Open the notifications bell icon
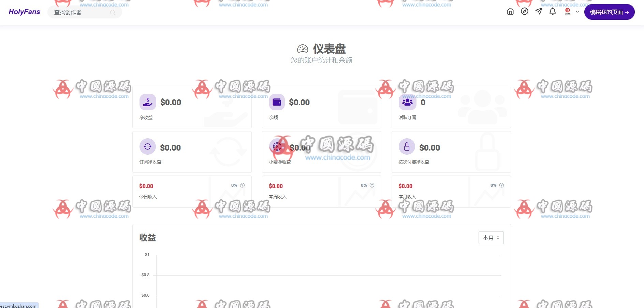This screenshot has height=308, width=644. coord(553,12)
